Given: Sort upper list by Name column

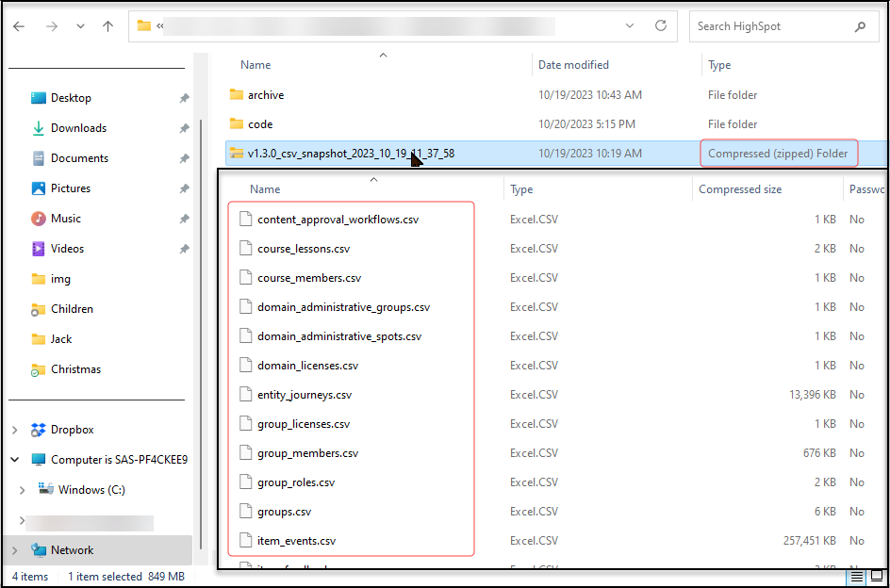Looking at the screenshot, I should pyautogui.click(x=255, y=65).
